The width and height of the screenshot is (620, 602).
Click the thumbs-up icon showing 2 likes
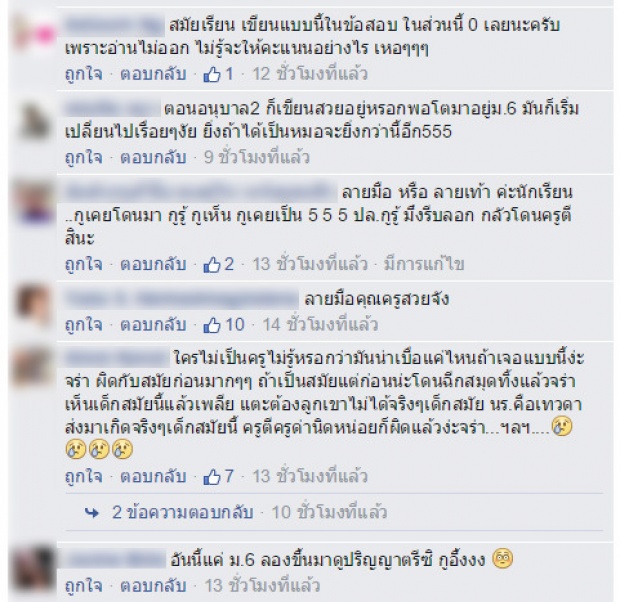click(x=212, y=265)
